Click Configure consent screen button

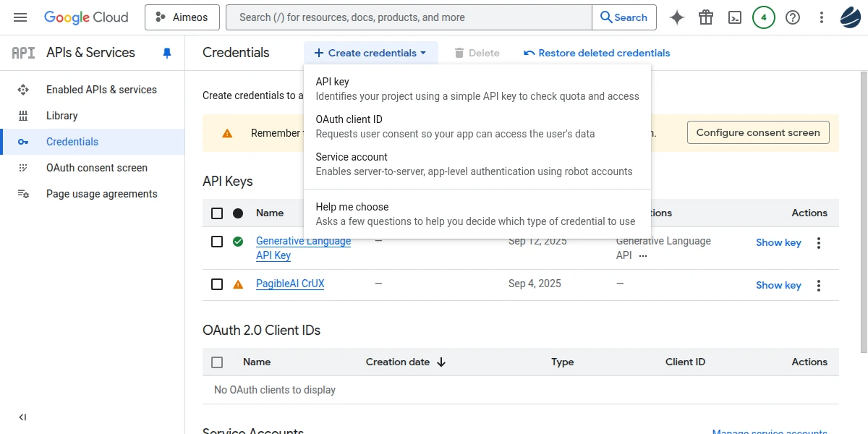tap(758, 132)
